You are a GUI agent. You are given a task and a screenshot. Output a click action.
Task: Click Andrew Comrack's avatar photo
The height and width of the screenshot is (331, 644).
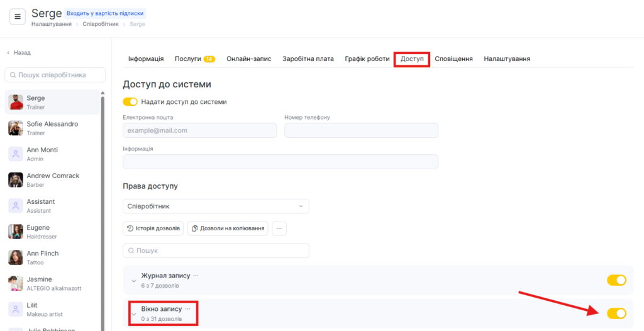coord(16,180)
